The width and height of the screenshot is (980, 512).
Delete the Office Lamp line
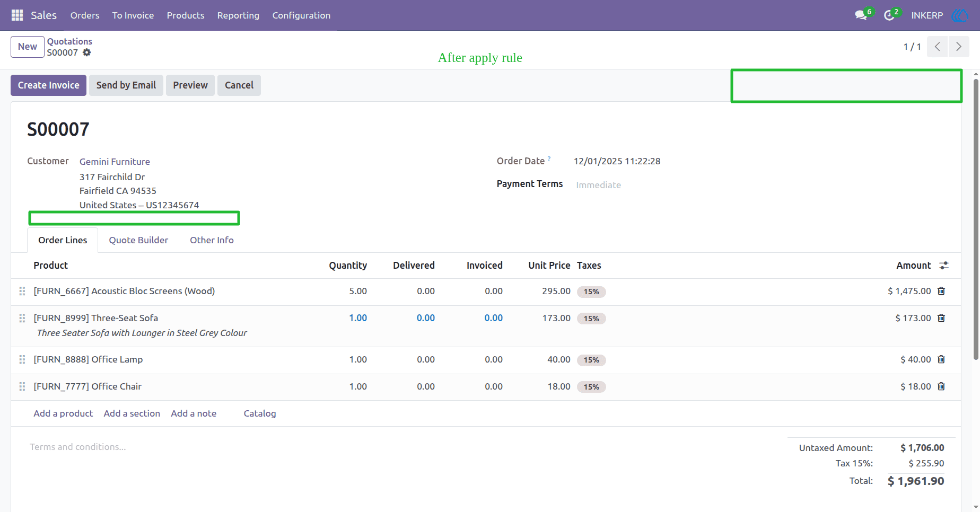point(941,359)
